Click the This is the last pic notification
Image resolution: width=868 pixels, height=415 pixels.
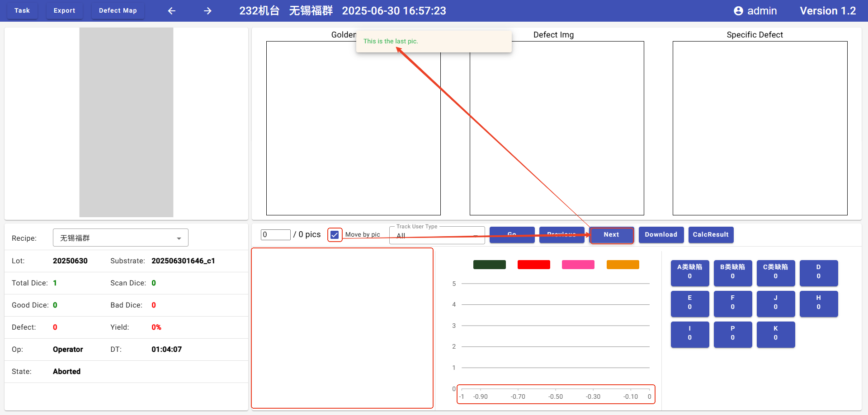pos(434,42)
